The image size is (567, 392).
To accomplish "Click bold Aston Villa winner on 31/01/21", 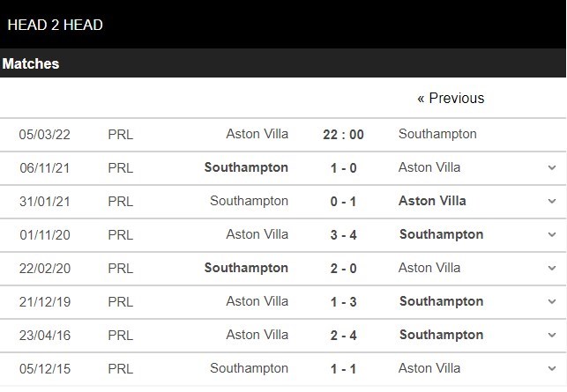I will 432,201.
